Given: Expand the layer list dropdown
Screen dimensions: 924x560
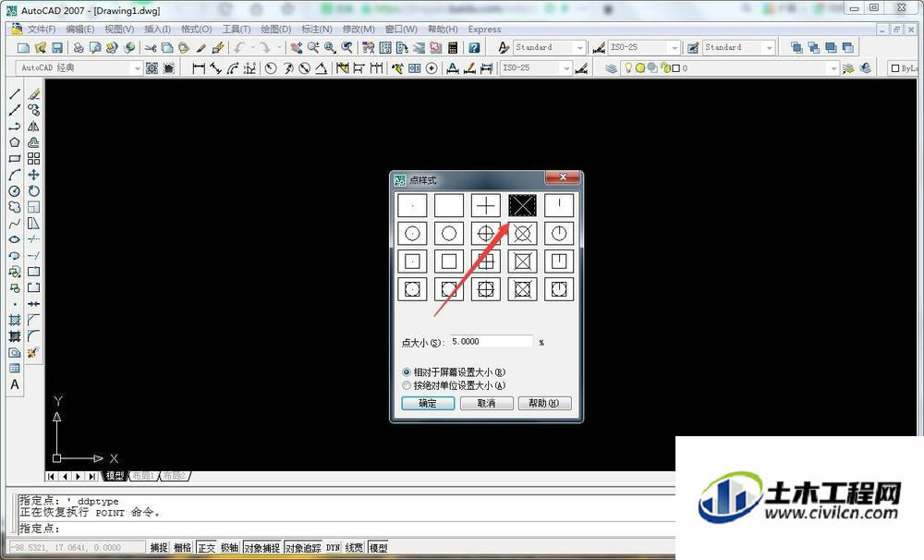Looking at the screenshot, I should coord(833,68).
